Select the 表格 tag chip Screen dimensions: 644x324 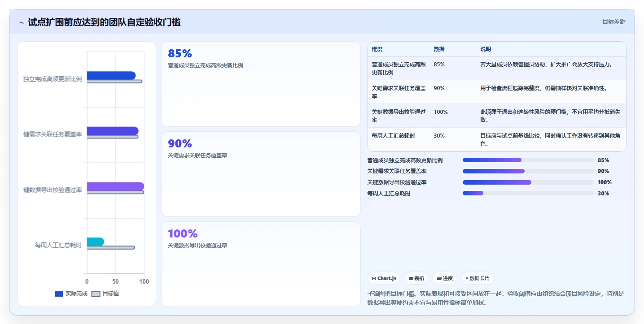tap(416, 278)
